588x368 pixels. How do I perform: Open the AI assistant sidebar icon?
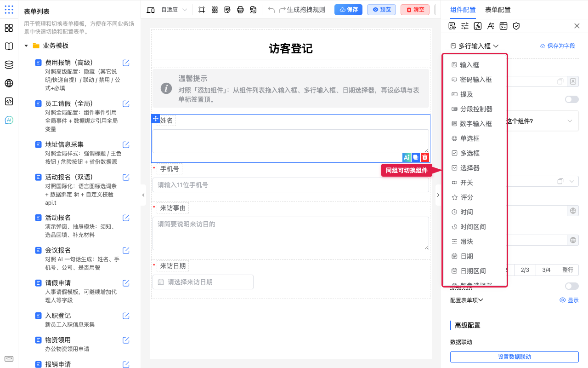9,120
